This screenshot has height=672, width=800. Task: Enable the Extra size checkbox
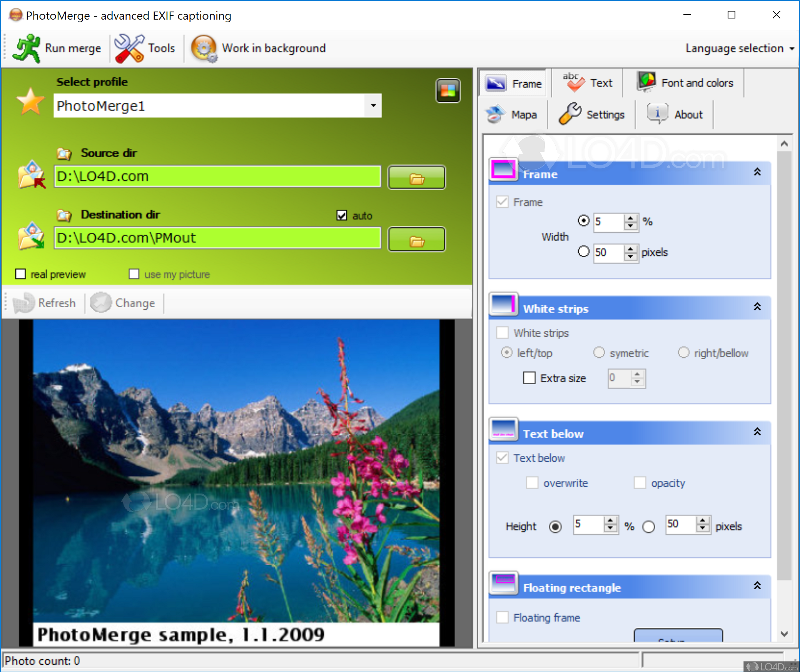tap(529, 378)
